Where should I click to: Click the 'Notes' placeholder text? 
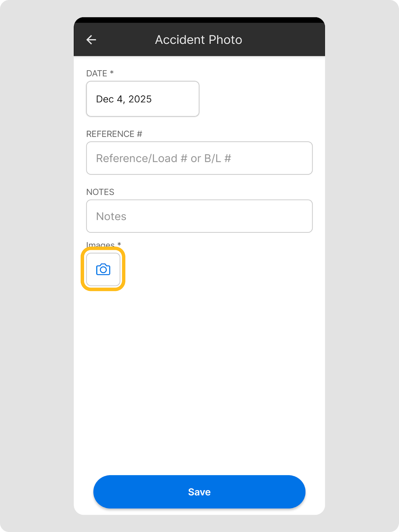point(111,216)
